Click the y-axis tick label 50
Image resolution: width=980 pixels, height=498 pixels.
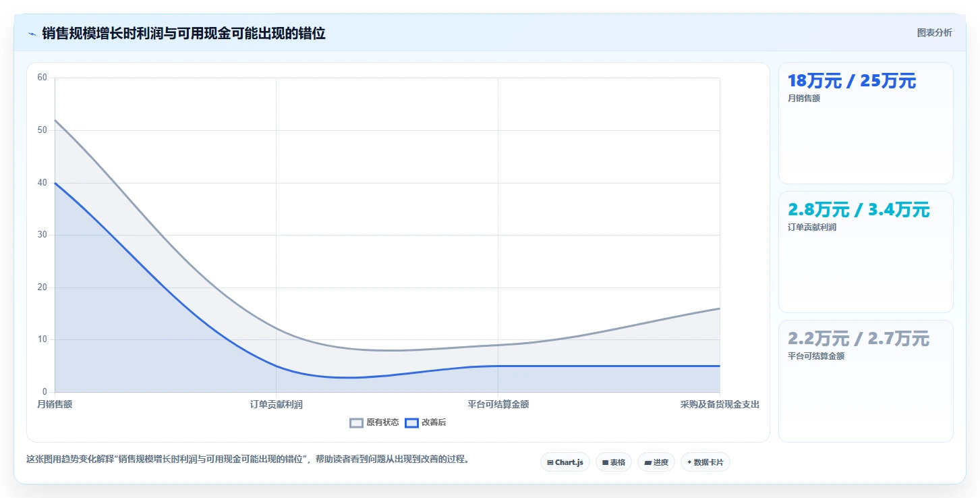point(42,130)
